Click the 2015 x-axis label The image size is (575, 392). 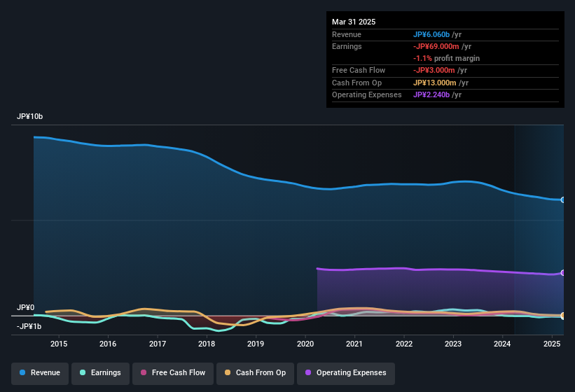coord(59,344)
